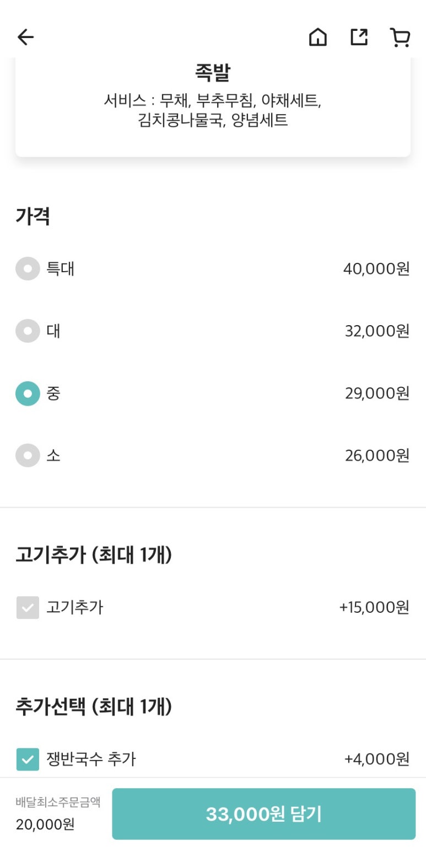
Task: Tap the back arrow icon
Action: [25, 37]
